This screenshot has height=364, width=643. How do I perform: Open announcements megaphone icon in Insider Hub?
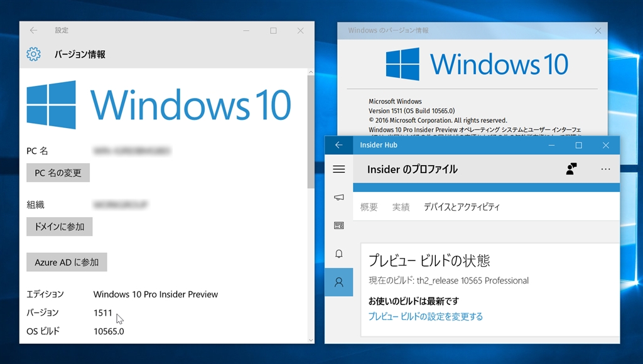338,197
